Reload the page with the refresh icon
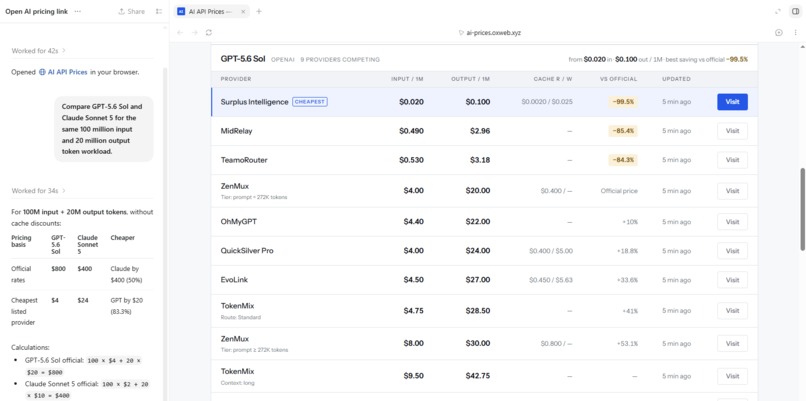This screenshot has height=401, width=806. click(x=209, y=32)
